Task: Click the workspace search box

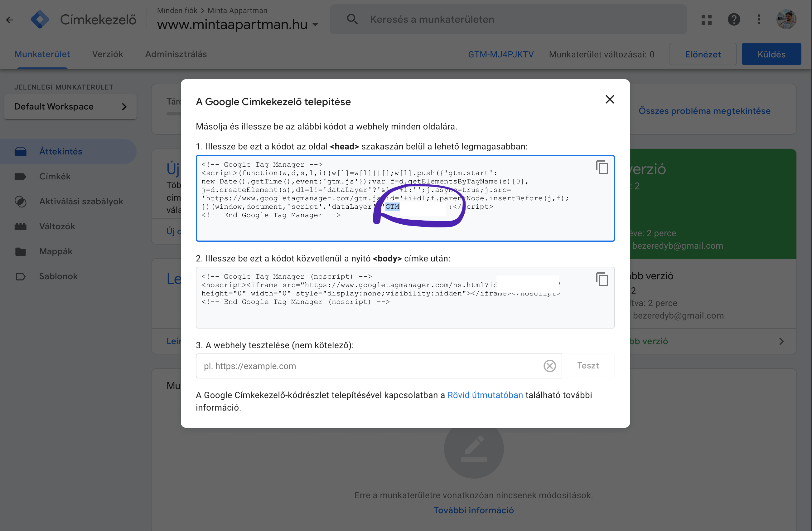Action: [508, 19]
